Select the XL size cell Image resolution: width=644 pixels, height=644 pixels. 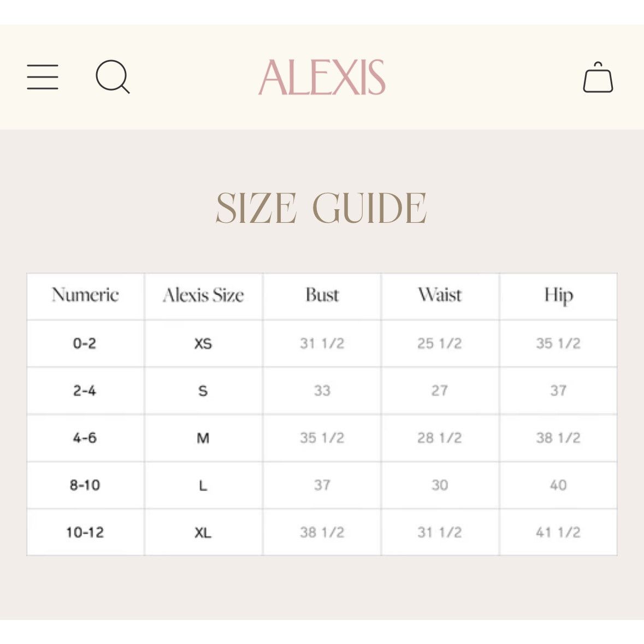tap(203, 533)
